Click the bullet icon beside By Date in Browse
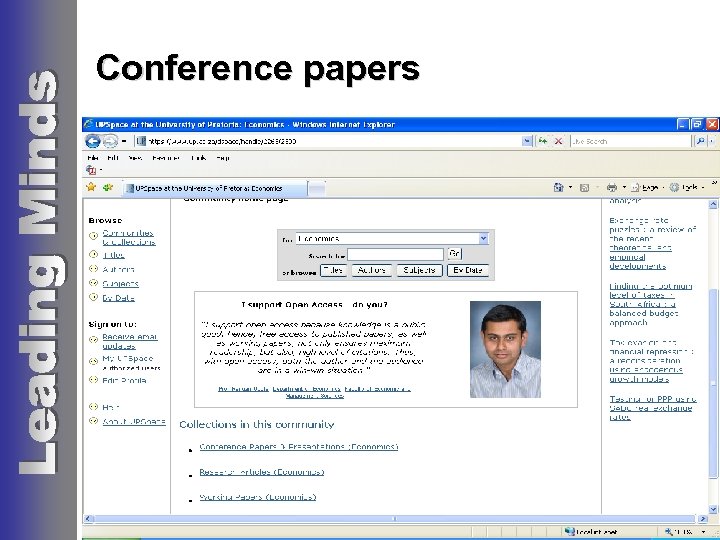Screen dimensions: 720x540 pos(93,297)
